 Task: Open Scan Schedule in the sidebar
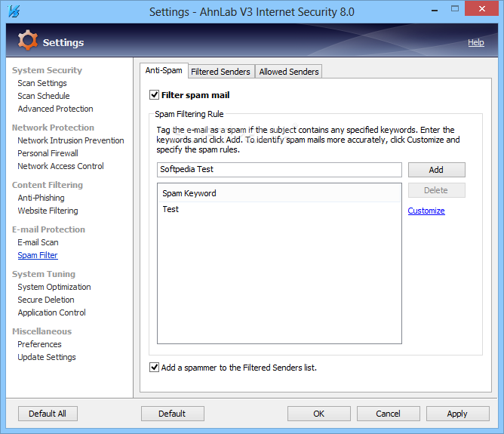[44, 96]
